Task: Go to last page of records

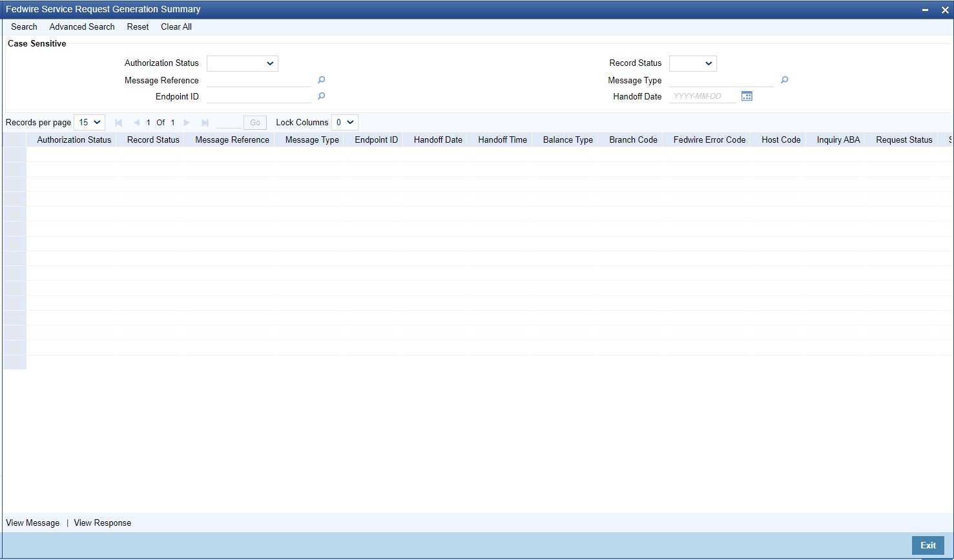Action: [x=205, y=123]
